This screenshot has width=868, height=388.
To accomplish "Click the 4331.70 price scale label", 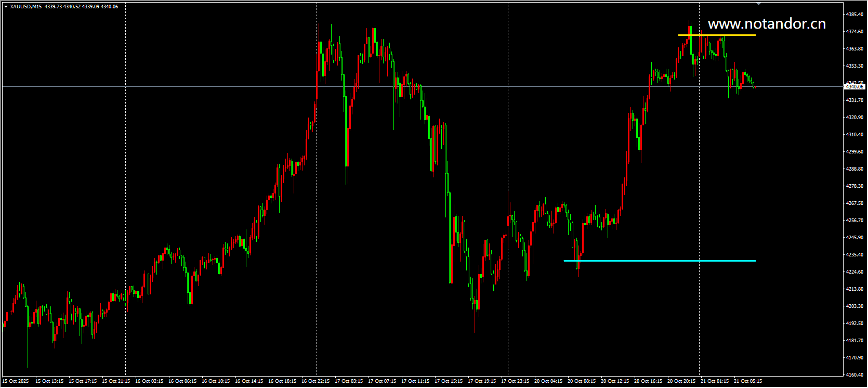I will 855,100.
